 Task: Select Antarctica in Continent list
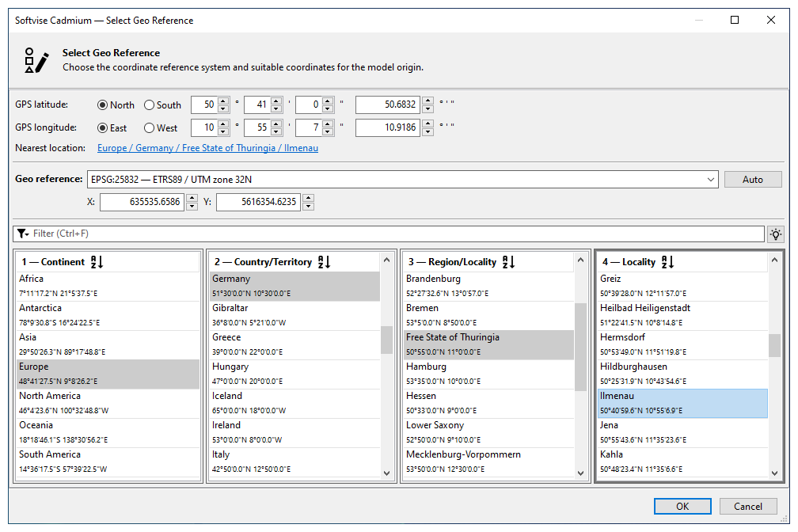point(108,315)
